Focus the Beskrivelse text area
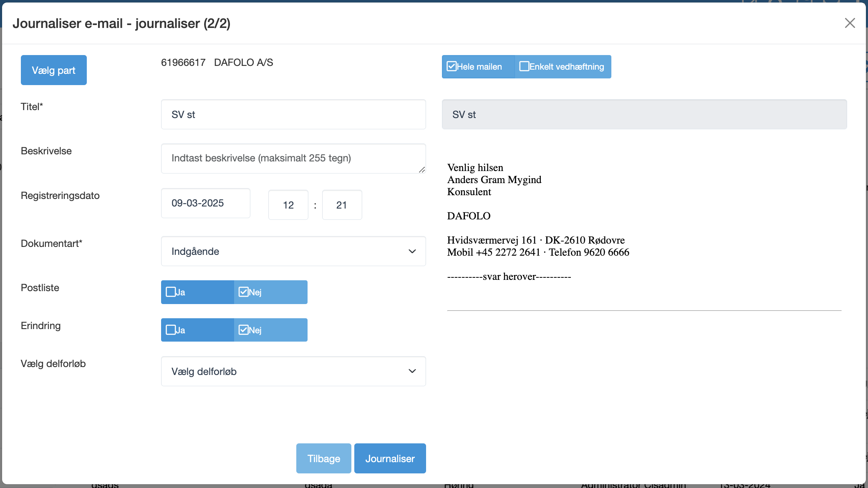This screenshot has width=868, height=488. point(293,158)
